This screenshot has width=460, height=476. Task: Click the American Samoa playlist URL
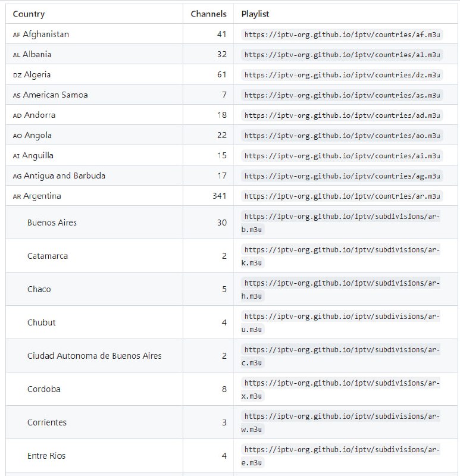tap(342, 95)
